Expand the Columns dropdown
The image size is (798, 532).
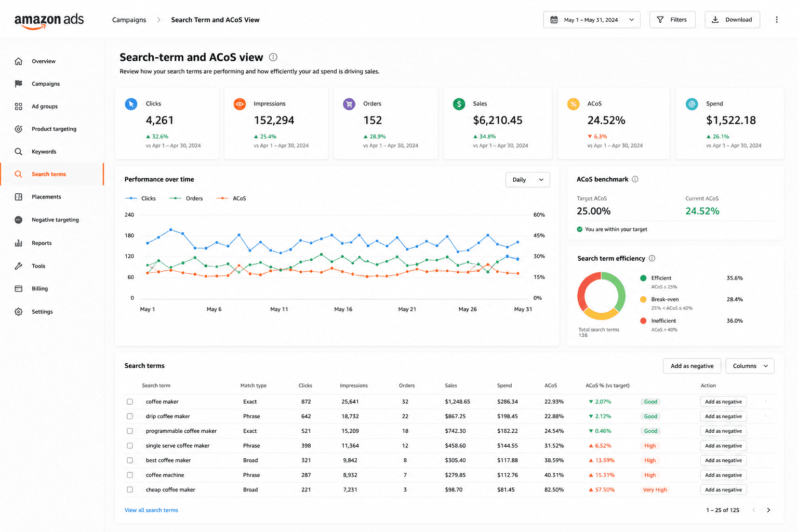click(x=750, y=366)
